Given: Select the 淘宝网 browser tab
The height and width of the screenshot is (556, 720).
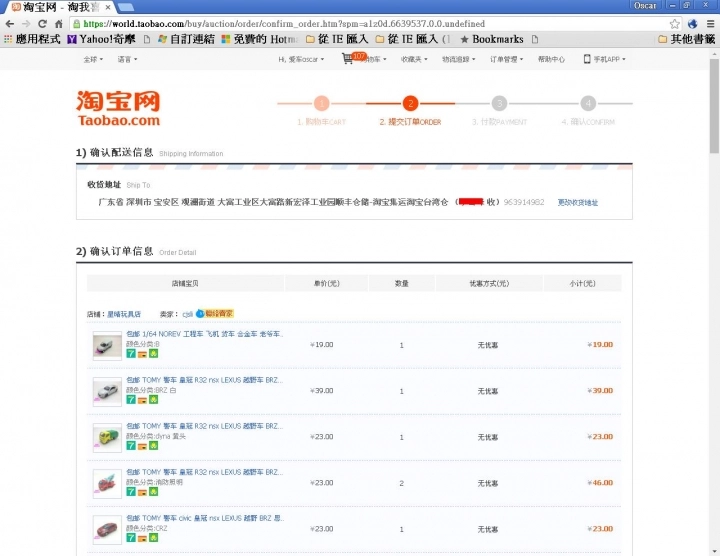Looking at the screenshot, I should click(x=60, y=7).
